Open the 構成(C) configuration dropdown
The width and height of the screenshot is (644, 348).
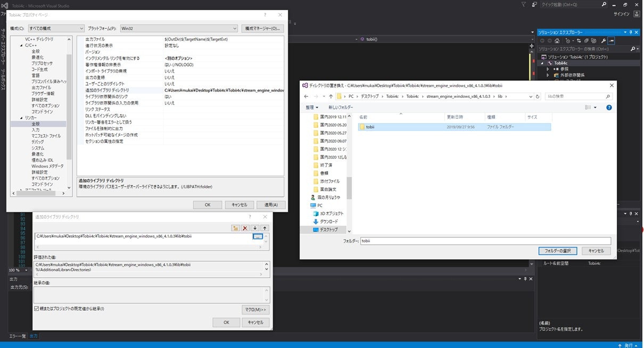click(x=56, y=28)
